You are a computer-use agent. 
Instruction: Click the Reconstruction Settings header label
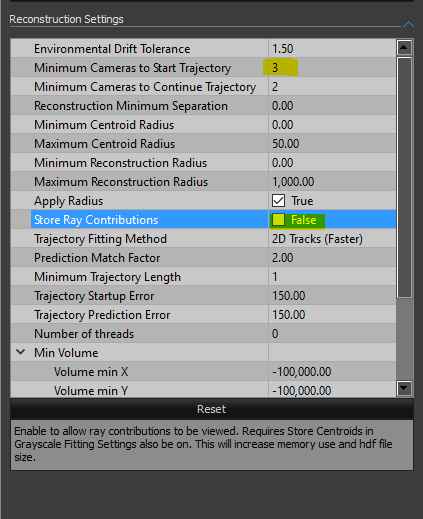[66, 19]
